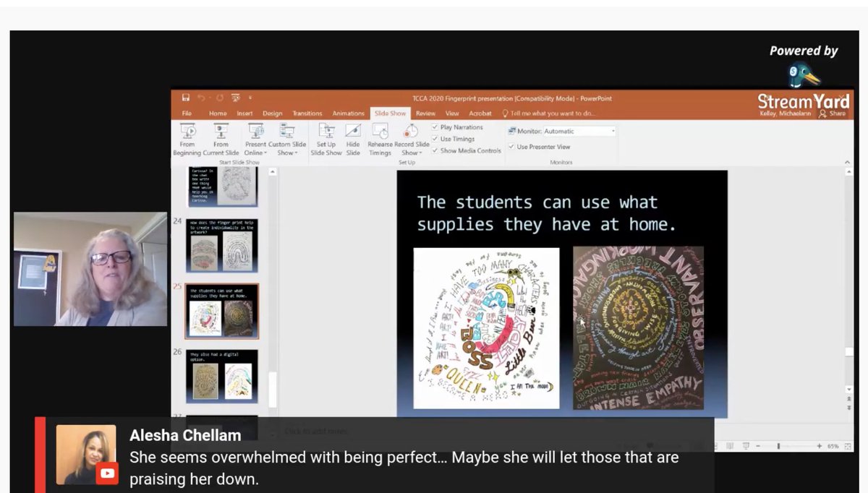This screenshot has height=493, width=868.
Task: Select the Slide Show tab
Action: click(x=390, y=113)
